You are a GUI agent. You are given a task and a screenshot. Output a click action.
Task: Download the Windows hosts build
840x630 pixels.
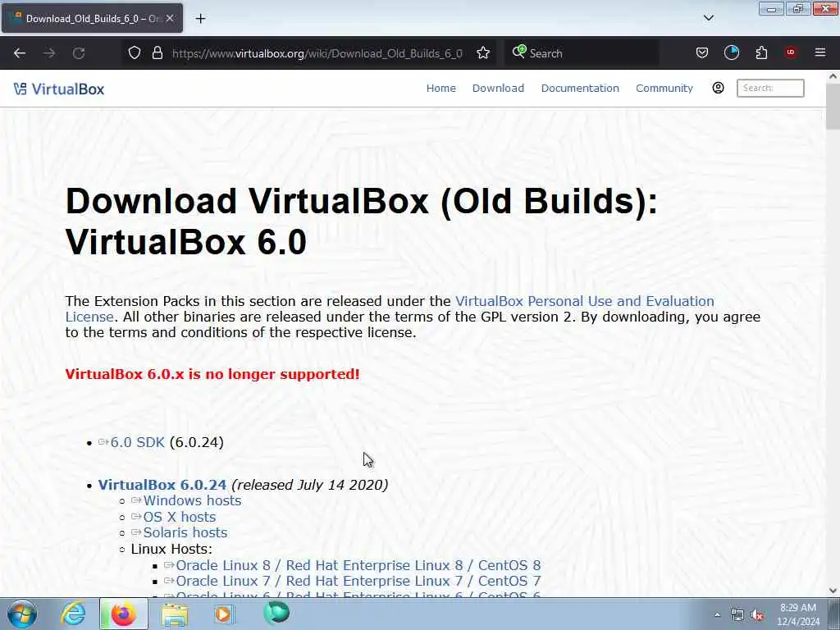tap(192, 500)
